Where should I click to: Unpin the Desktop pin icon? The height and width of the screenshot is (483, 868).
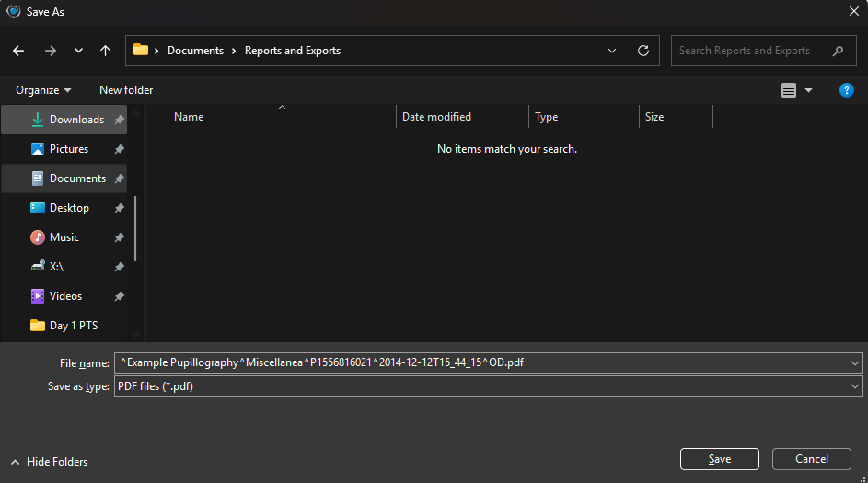pos(119,208)
